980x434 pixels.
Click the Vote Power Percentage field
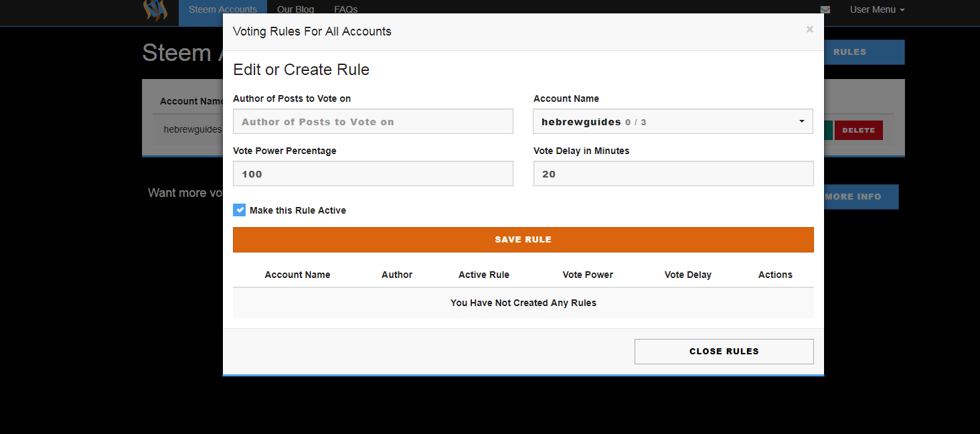[373, 174]
